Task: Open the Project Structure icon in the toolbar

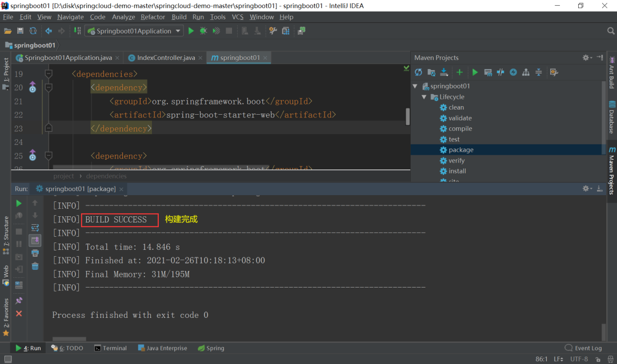Action: pos(286,31)
